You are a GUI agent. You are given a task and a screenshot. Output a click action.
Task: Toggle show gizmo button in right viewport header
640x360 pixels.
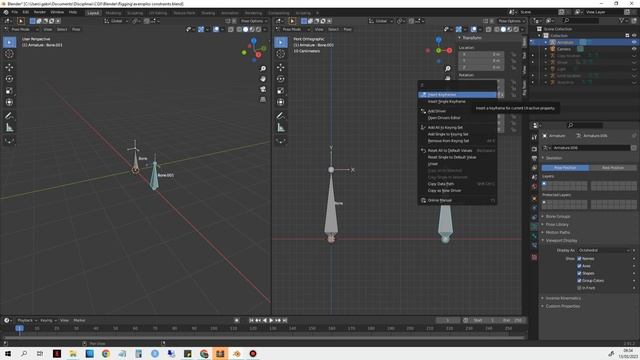459,29
